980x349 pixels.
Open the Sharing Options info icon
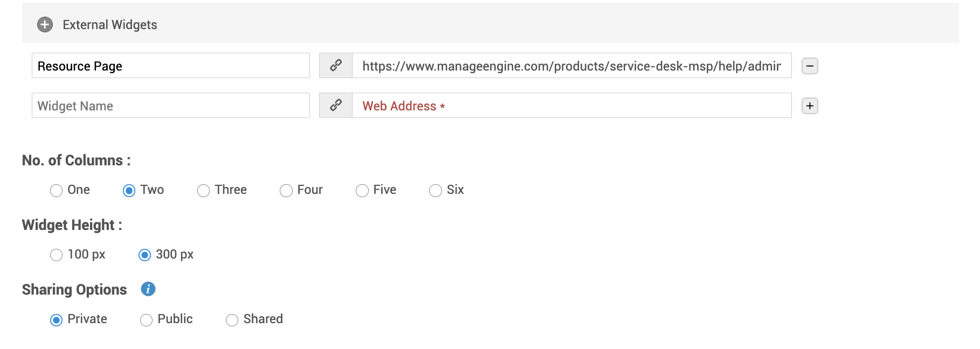coord(148,289)
